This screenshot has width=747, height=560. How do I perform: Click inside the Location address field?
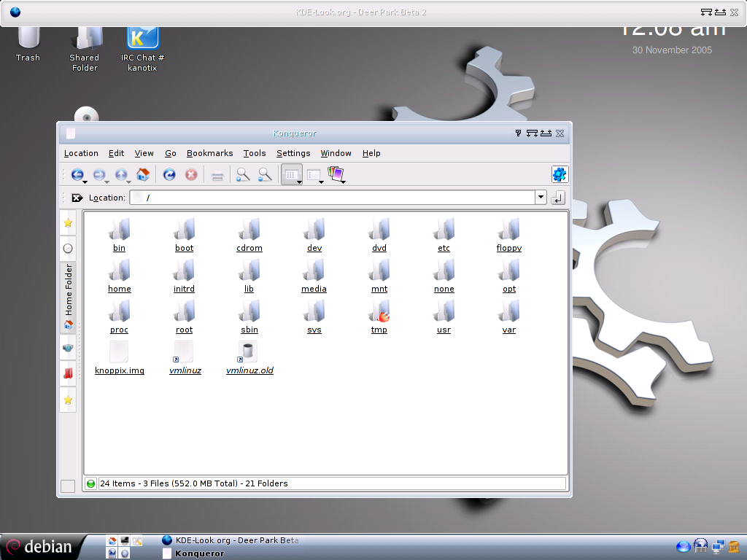[333, 198]
